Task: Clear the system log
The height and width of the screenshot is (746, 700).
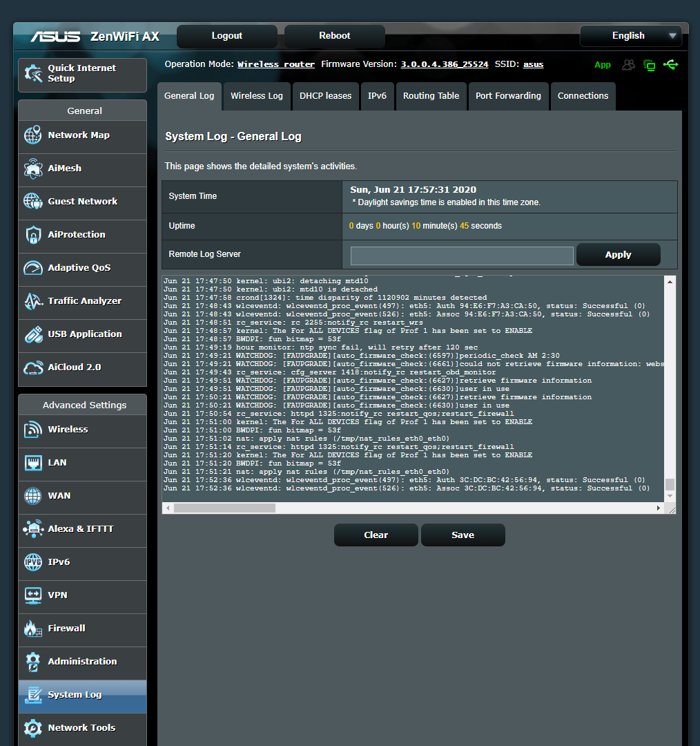Action: (376, 535)
